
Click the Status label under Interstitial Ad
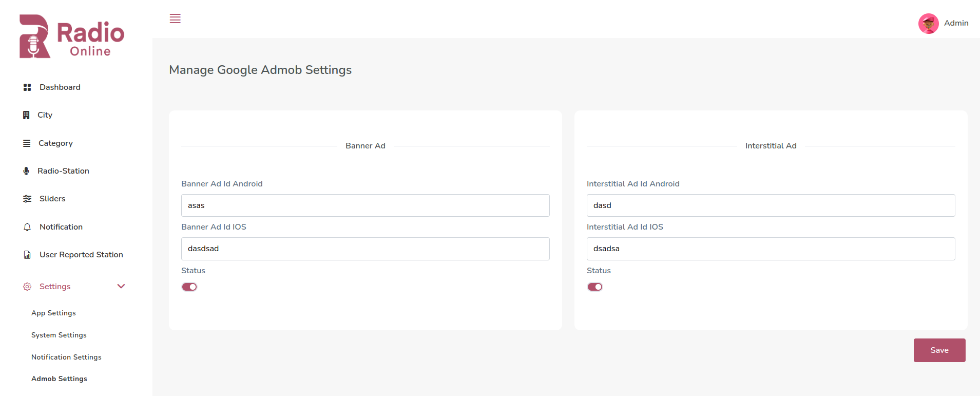(599, 271)
